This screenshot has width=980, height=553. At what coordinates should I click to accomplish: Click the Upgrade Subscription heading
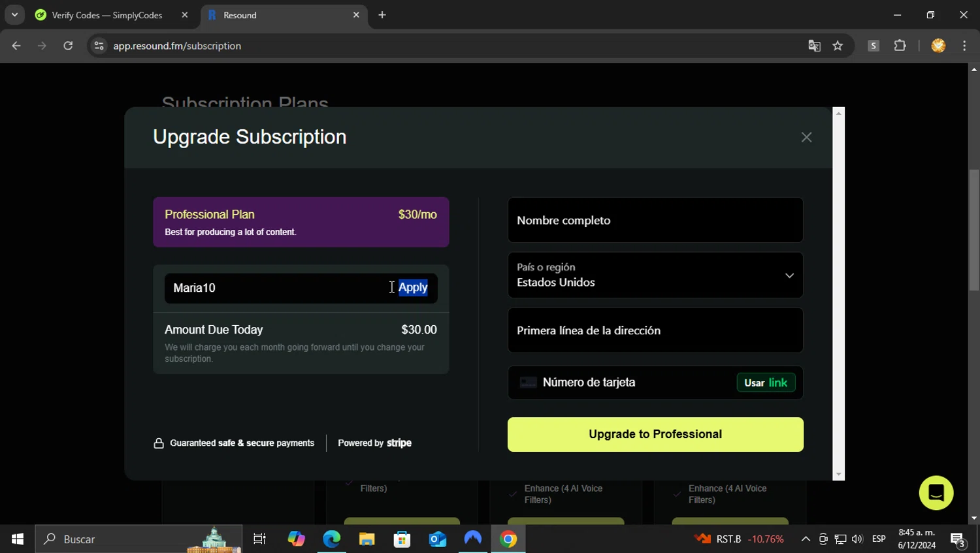tap(250, 137)
